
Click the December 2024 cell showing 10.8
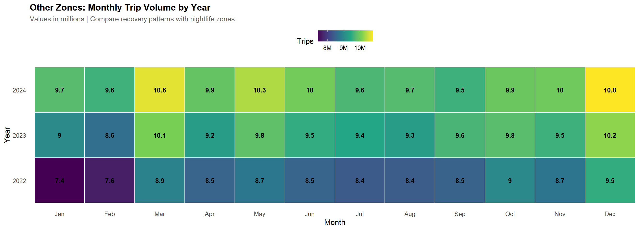[x=609, y=90]
